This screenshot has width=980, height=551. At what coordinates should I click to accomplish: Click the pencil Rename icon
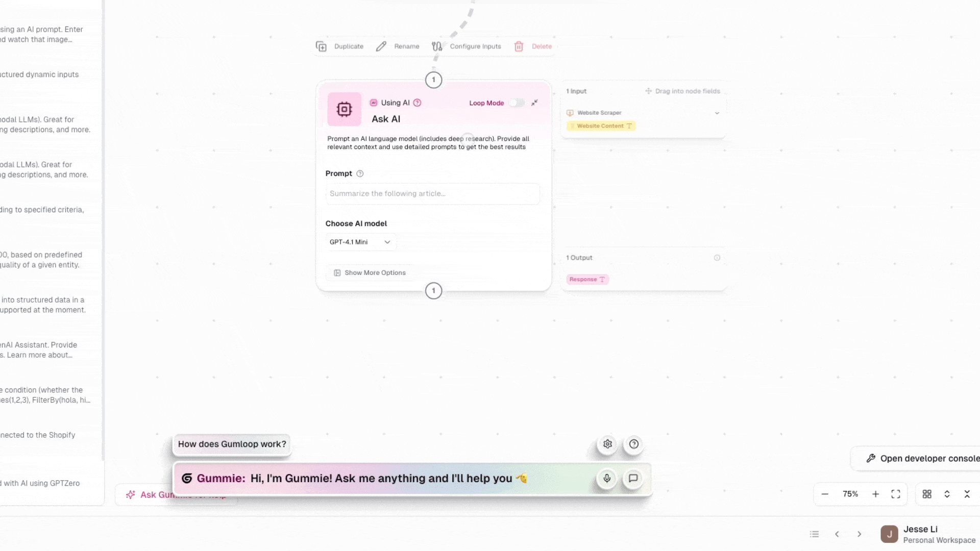(381, 46)
